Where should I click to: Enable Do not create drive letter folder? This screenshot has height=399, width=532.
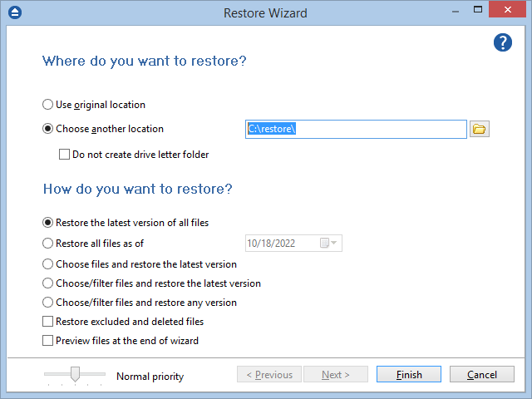(x=64, y=154)
